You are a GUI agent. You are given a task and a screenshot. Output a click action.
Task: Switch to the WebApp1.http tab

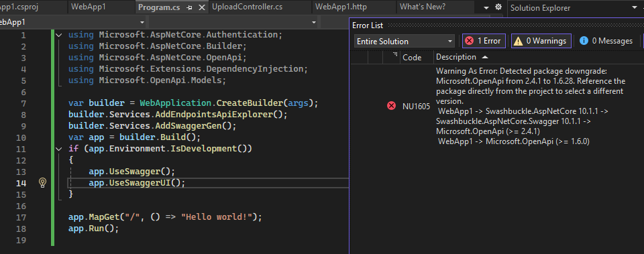(x=341, y=7)
